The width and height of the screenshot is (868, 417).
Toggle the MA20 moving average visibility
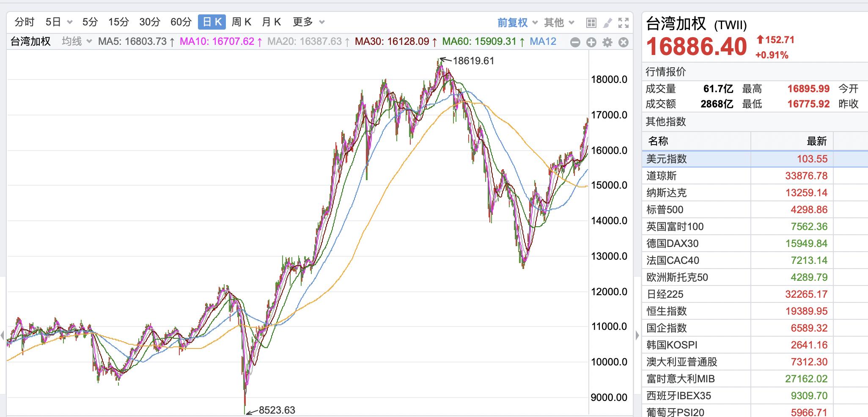coord(305,42)
